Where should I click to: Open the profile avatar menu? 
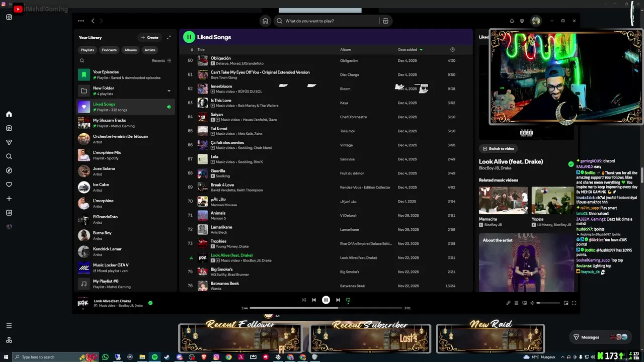[x=536, y=21]
